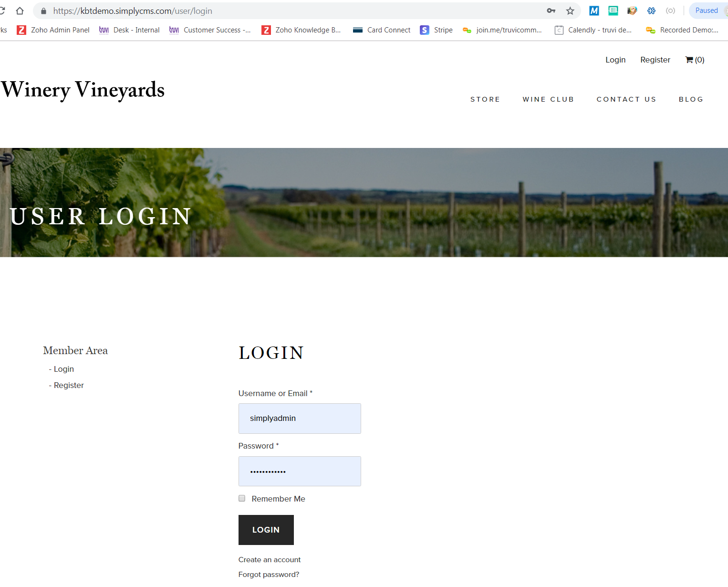Click the Forgot password? link
Image resolution: width=728 pixels, height=587 pixels.
point(269,575)
